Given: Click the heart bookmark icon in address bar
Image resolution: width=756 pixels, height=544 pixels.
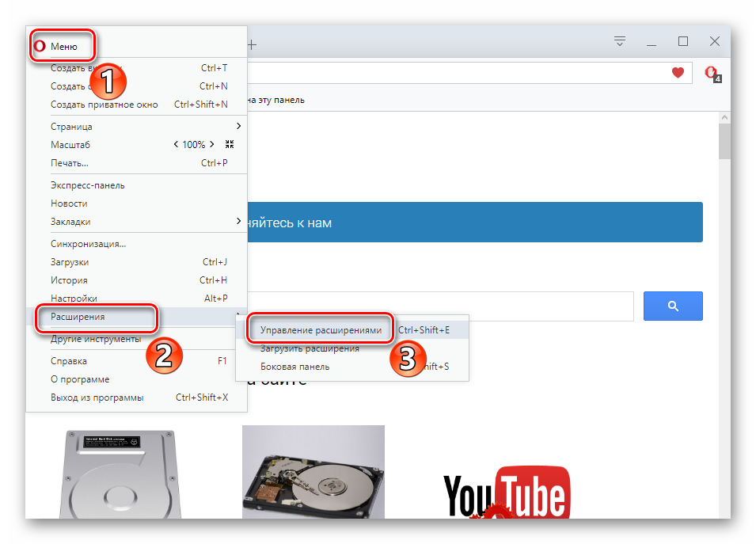Looking at the screenshot, I should [678, 73].
